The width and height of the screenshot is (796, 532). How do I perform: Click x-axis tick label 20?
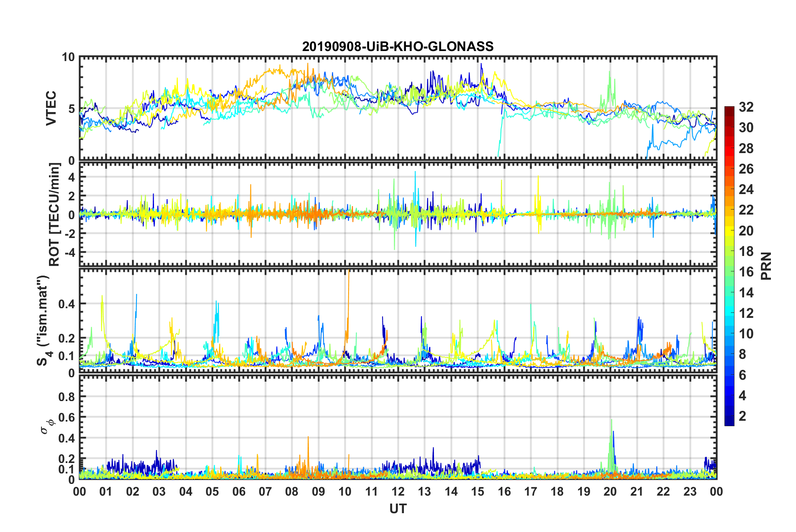point(610,491)
